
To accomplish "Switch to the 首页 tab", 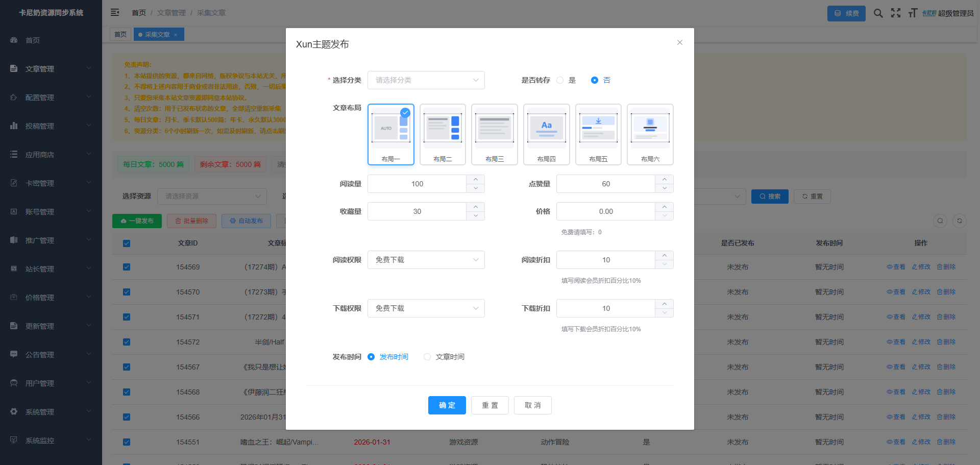I will pos(120,35).
